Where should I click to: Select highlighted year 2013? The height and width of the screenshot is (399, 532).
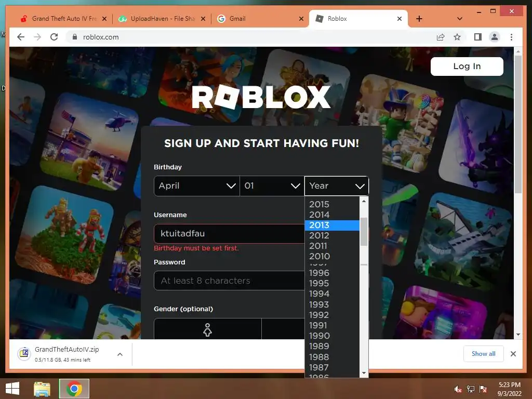pyautogui.click(x=332, y=225)
